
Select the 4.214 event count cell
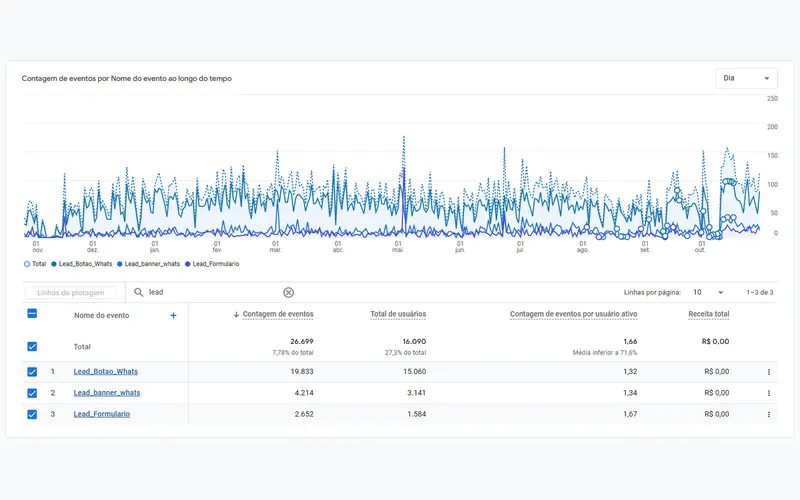[x=304, y=393]
